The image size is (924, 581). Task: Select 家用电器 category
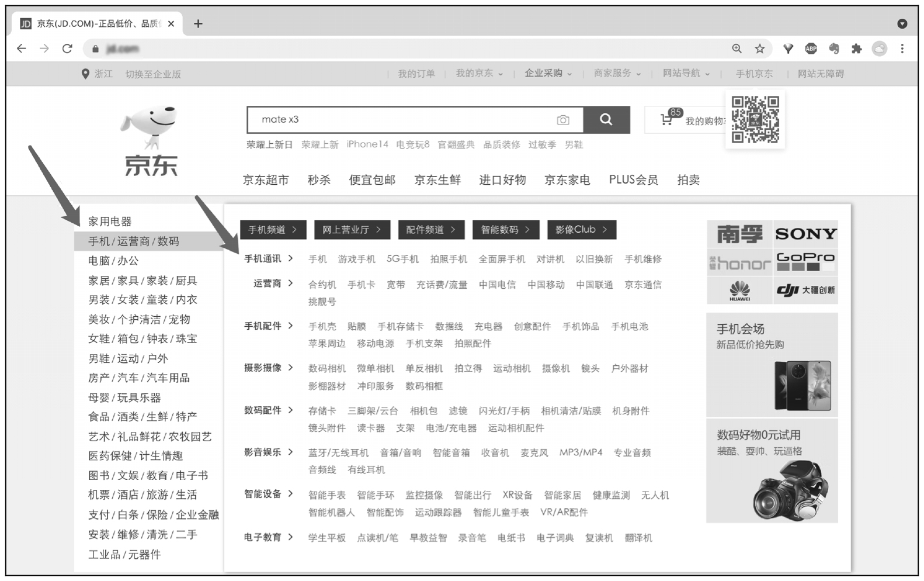coord(110,222)
